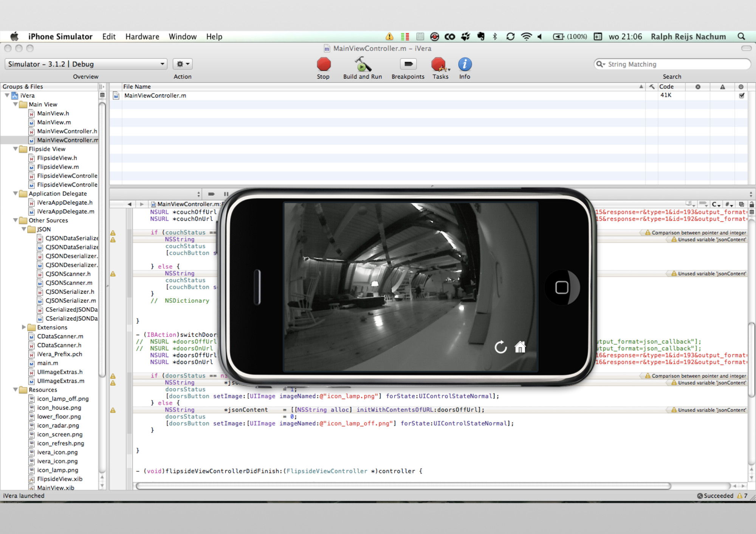This screenshot has height=534, width=756.
Task: Open the Breakpoints toolbar button
Action: click(x=408, y=64)
